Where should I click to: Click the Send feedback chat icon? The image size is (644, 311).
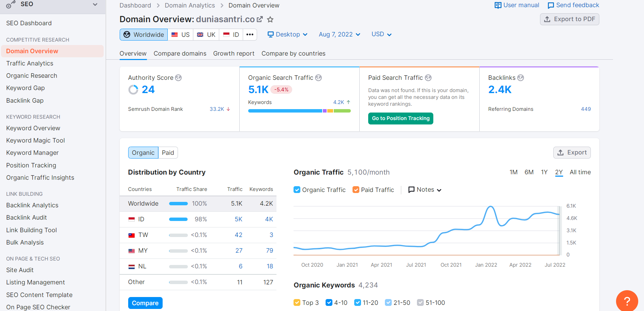pos(551,5)
